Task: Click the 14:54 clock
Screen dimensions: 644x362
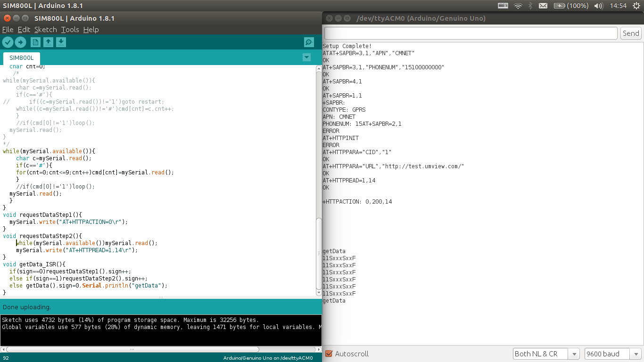Action: pyautogui.click(x=618, y=6)
